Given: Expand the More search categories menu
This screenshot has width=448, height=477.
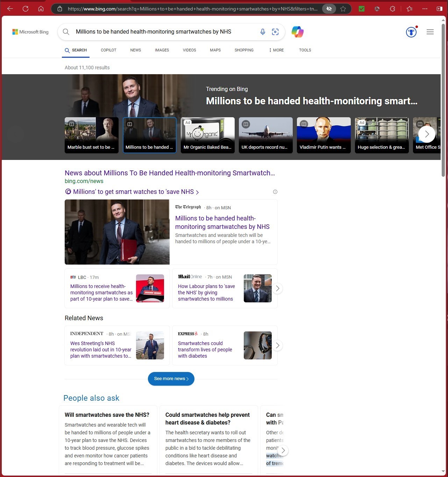Looking at the screenshot, I should [x=276, y=50].
